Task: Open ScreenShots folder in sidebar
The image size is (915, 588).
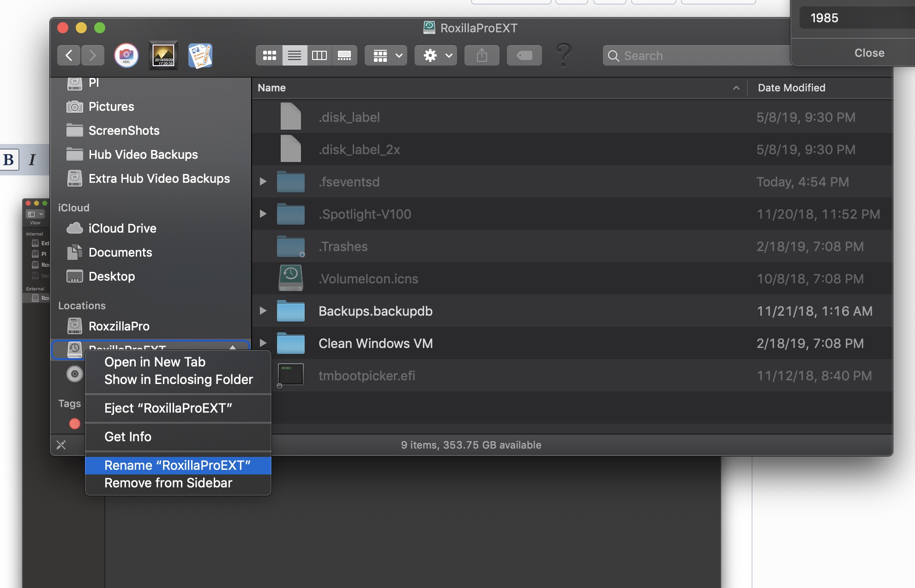Action: [x=150, y=131]
